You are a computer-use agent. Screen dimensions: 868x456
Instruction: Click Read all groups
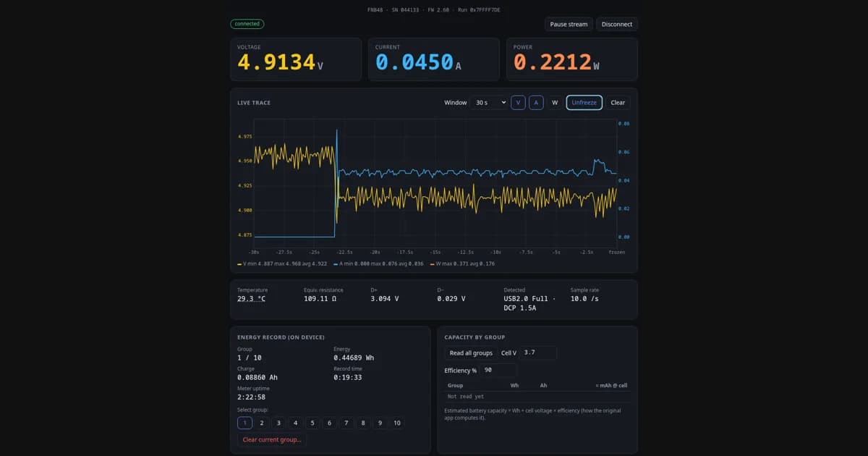(471, 353)
